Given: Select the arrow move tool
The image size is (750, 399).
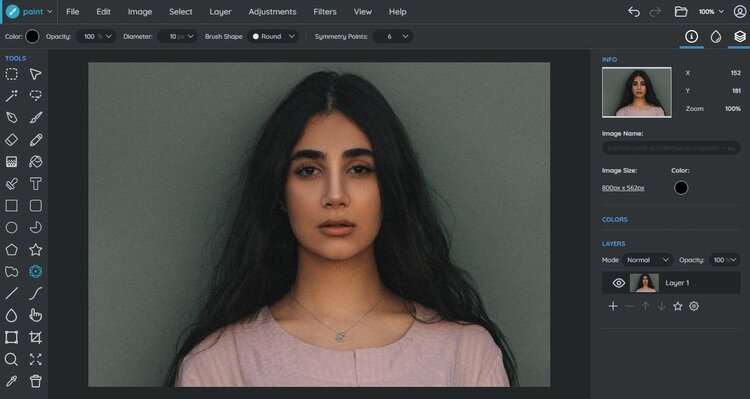Looking at the screenshot, I should pos(35,74).
